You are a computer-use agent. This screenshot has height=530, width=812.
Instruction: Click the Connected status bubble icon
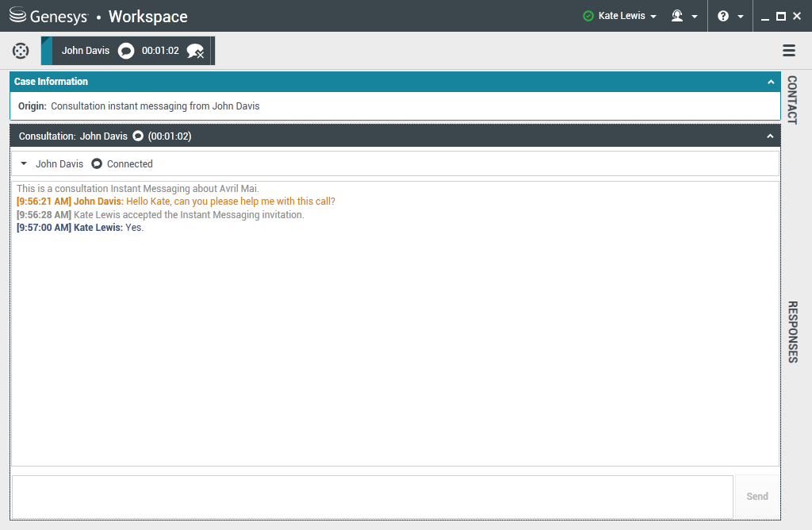(x=97, y=164)
